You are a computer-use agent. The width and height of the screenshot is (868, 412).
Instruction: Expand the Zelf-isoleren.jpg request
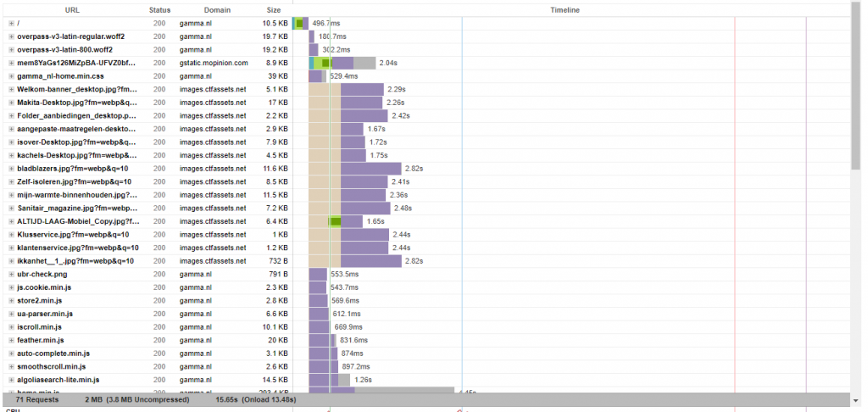point(11,181)
